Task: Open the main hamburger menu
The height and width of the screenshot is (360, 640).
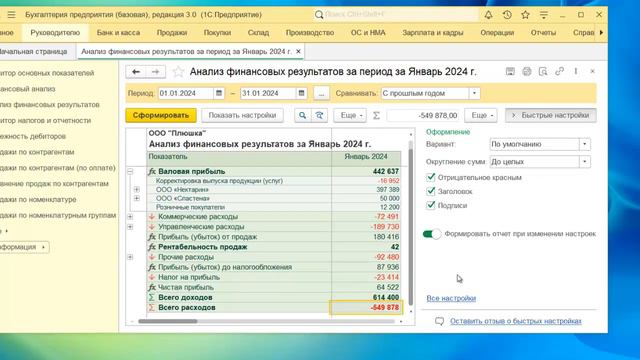Action: pos(11,15)
